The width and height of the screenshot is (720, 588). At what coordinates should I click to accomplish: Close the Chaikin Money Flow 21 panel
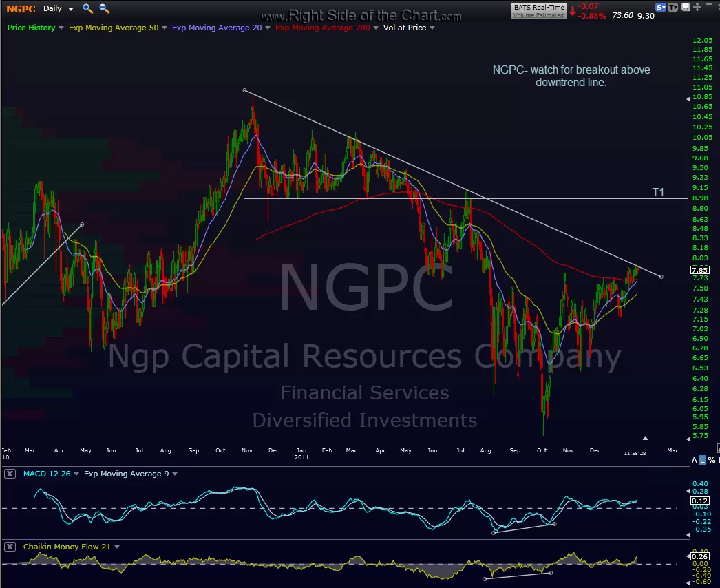click(10, 547)
